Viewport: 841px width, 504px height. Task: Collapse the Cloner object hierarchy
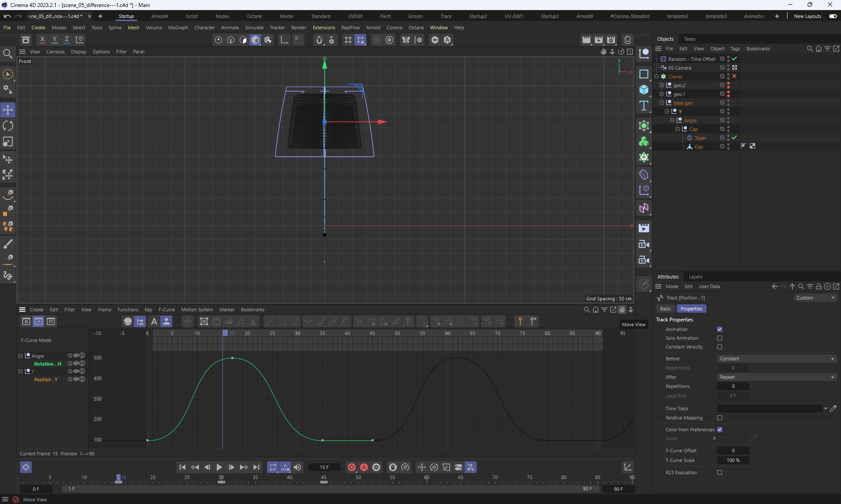click(657, 77)
